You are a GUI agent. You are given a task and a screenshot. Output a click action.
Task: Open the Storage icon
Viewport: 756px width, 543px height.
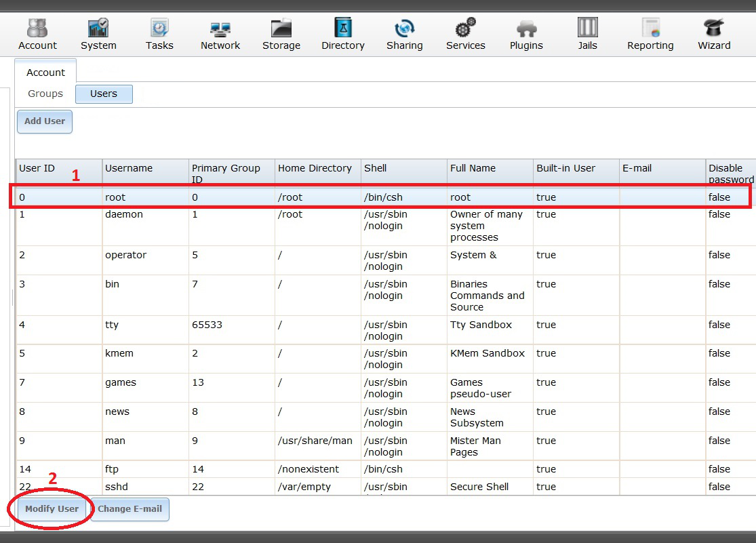(x=281, y=34)
